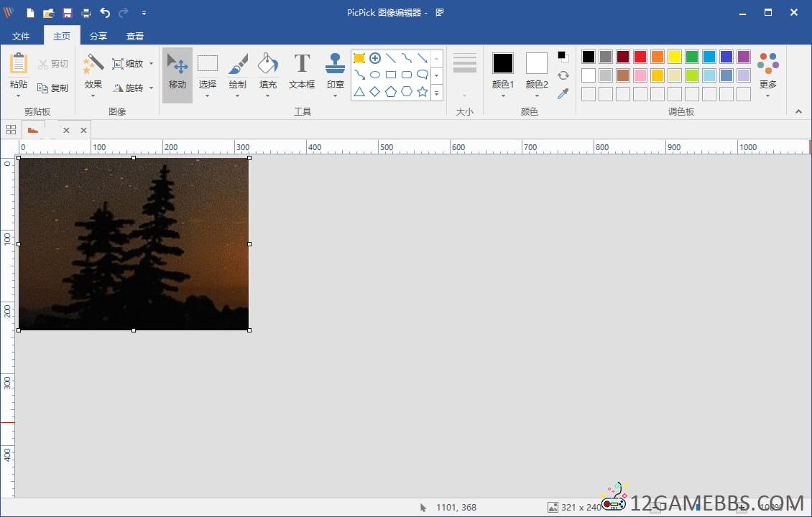This screenshot has width=812, height=517.
Task: Choose the rounded rectangle shape
Action: pos(407,75)
